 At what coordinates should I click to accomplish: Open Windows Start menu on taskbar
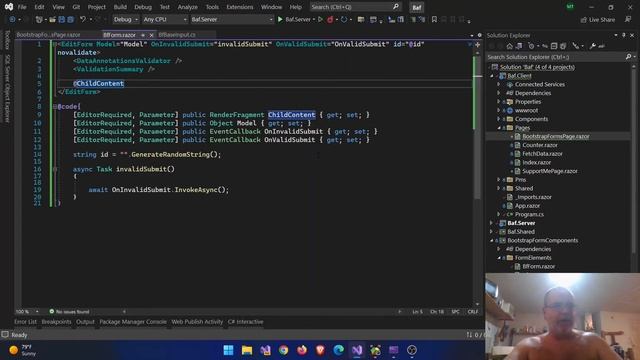pos(228,350)
